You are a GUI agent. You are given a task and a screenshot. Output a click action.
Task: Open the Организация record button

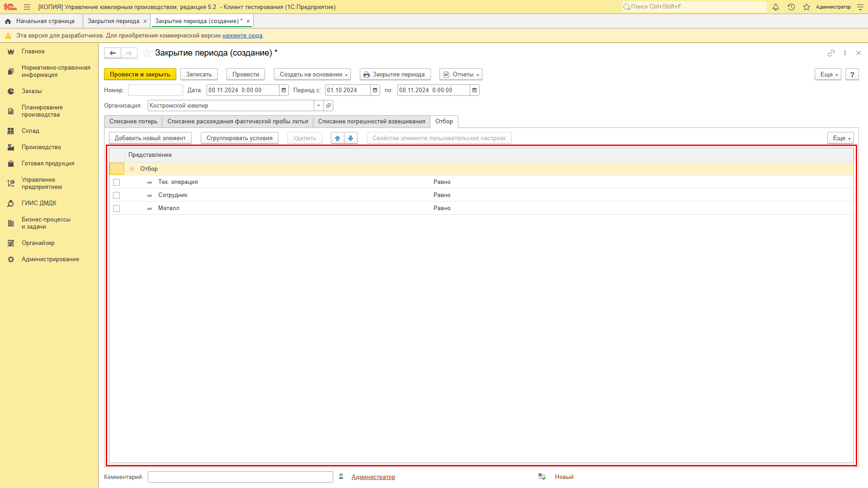point(329,106)
